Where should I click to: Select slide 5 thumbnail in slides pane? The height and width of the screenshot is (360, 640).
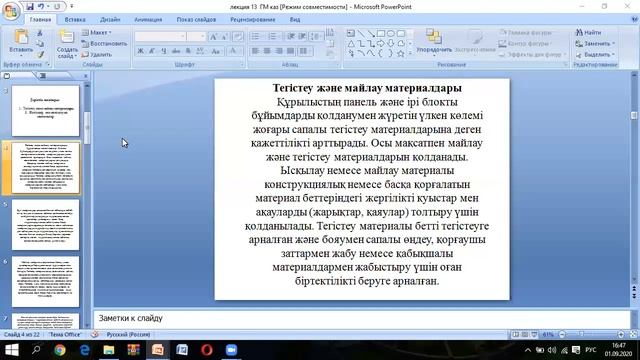(x=45, y=224)
